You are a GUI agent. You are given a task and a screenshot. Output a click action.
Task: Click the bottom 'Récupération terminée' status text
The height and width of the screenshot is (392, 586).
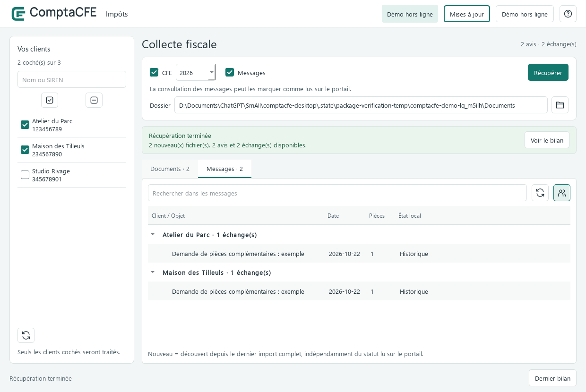[x=41, y=378]
